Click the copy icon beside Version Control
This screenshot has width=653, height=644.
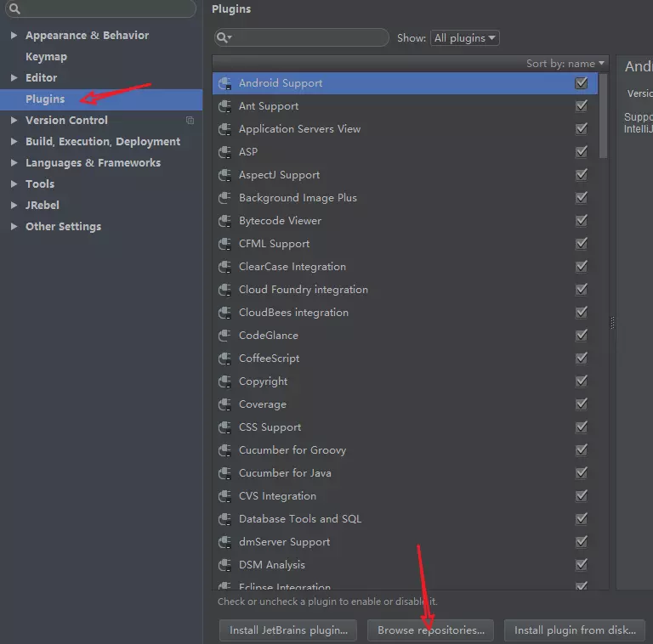190,121
